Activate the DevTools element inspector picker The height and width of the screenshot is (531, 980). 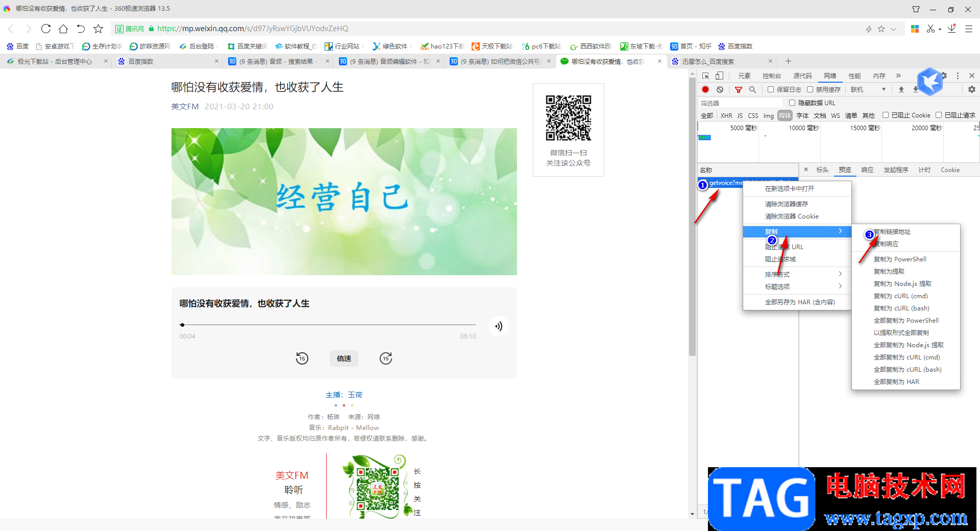point(706,76)
